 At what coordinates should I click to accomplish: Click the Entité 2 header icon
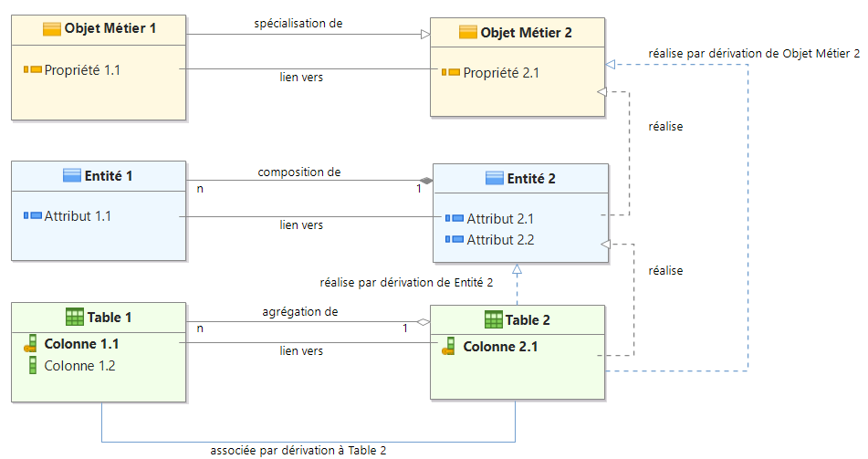[x=494, y=178]
